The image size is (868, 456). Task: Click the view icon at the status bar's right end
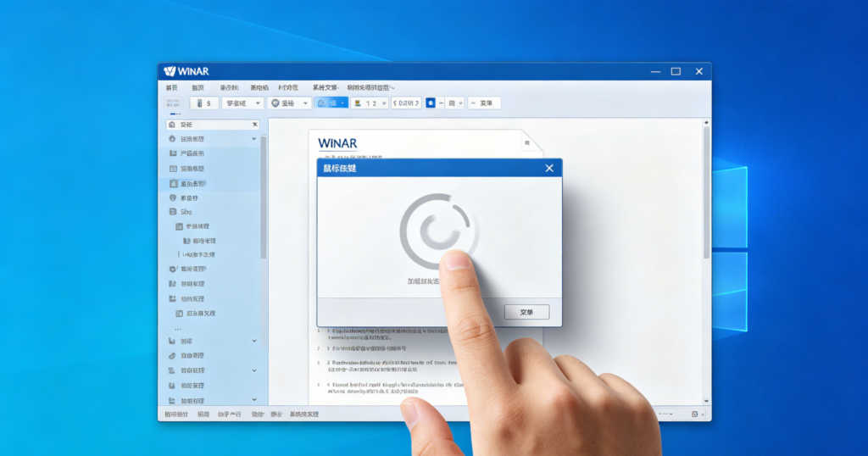point(695,414)
